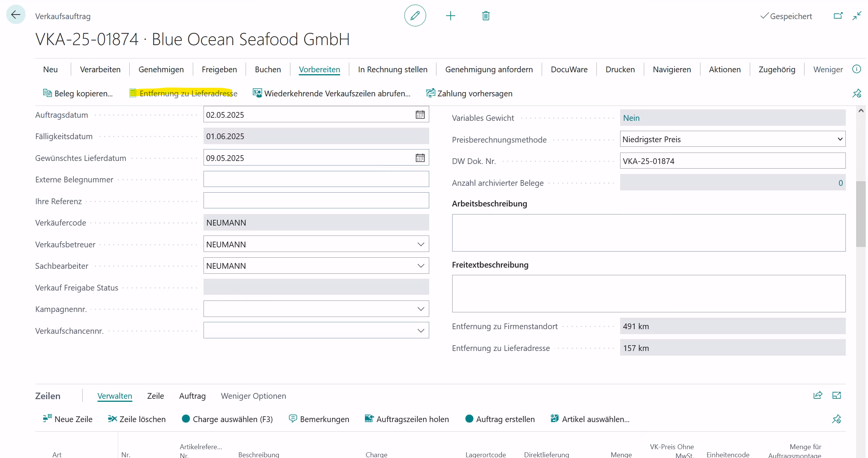Expand the Sachbearbeiter dropdown

click(421, 266)
